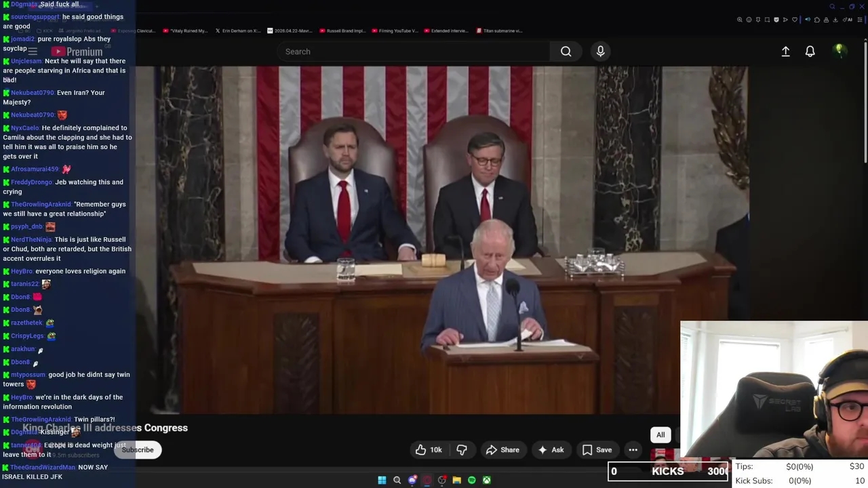Click the King Charles video player

point(442,239)
